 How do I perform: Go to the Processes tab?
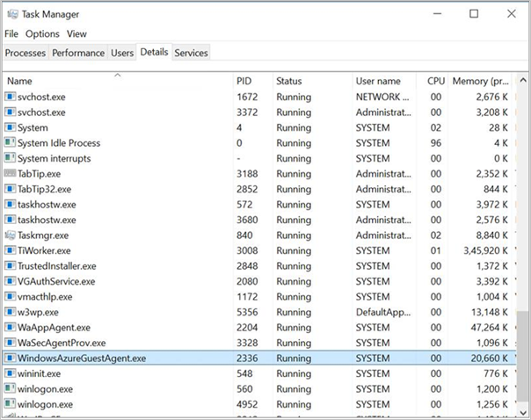[x=25, y=53]
